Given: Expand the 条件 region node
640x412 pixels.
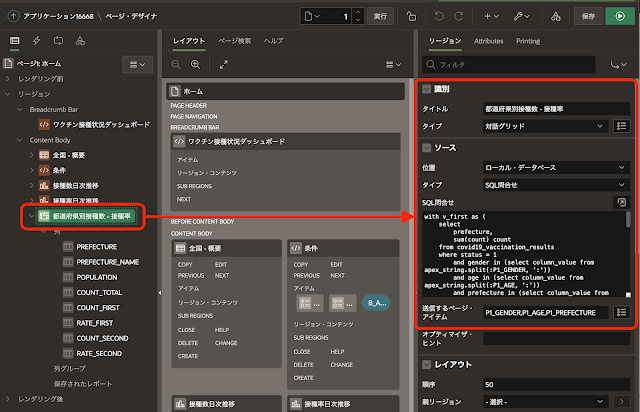Looking at the screenshot, I should tap(31, 170).
